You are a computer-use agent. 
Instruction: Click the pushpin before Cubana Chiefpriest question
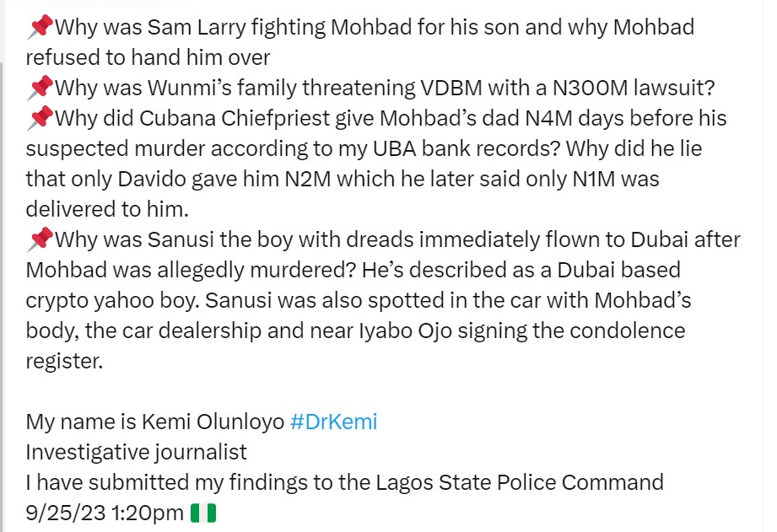pyautogui.click(x=40, y=118)
